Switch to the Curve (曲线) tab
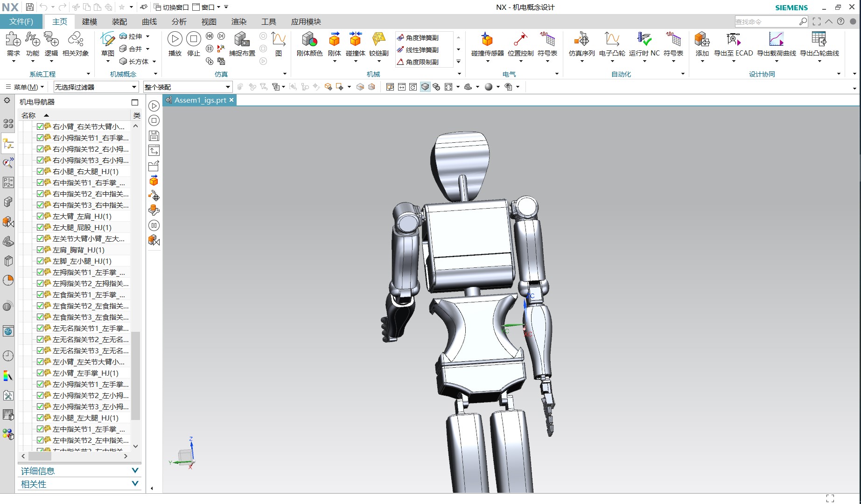Image resolution: width=861 pixels, height=504 pixels. (x=149, y=21)
